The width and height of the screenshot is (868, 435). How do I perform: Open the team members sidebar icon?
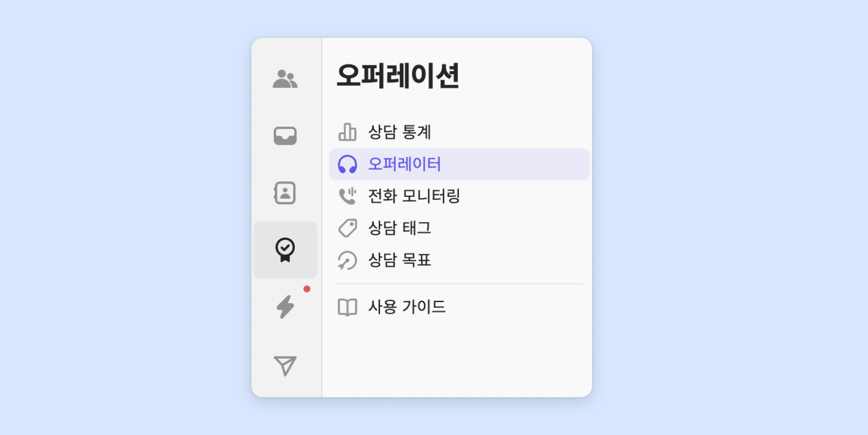(x=285, y=79)
